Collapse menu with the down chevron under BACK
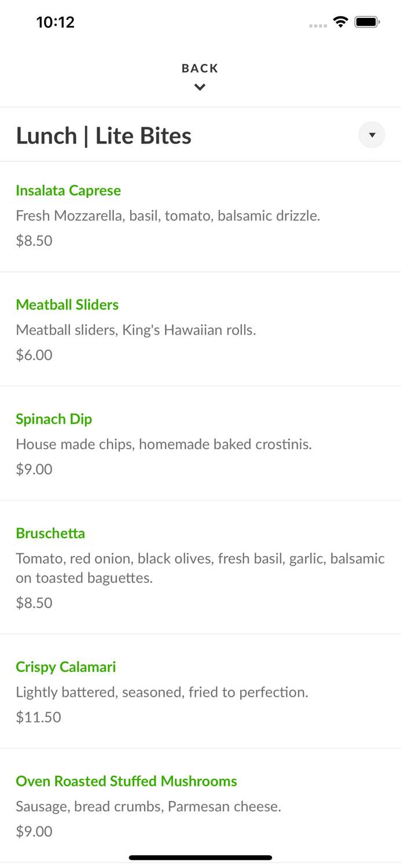Viewport: 401px width, 868px height. pos(200,87)
